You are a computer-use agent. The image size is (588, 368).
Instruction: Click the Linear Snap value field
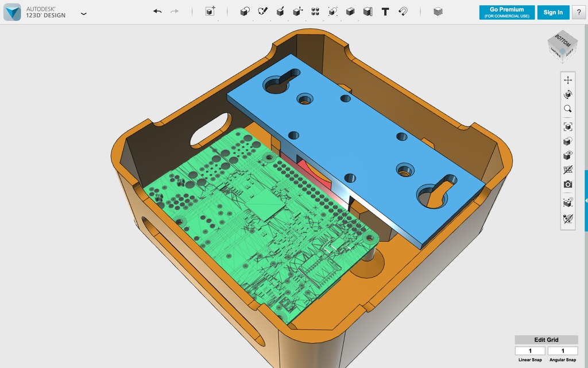(529, 350)
